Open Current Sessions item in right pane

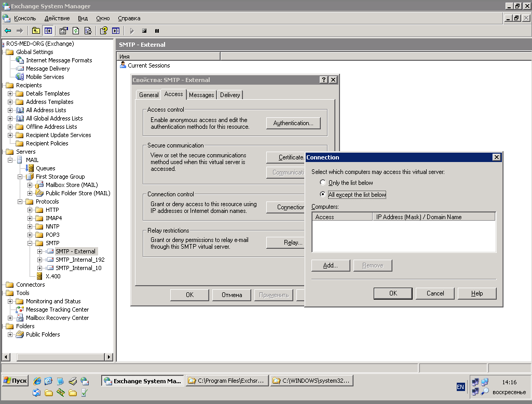click(148, 65)
